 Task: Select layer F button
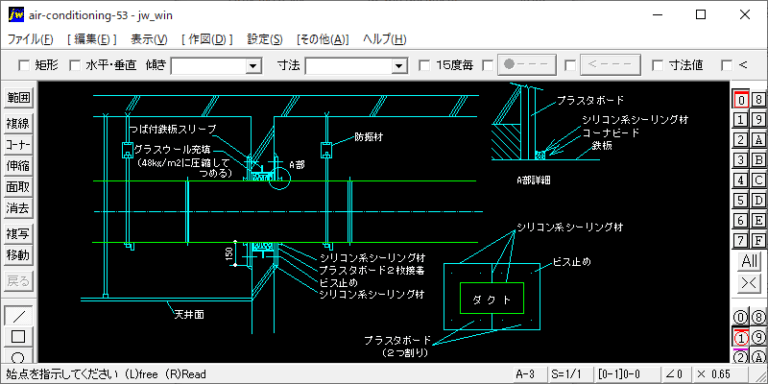click(758, 240)
